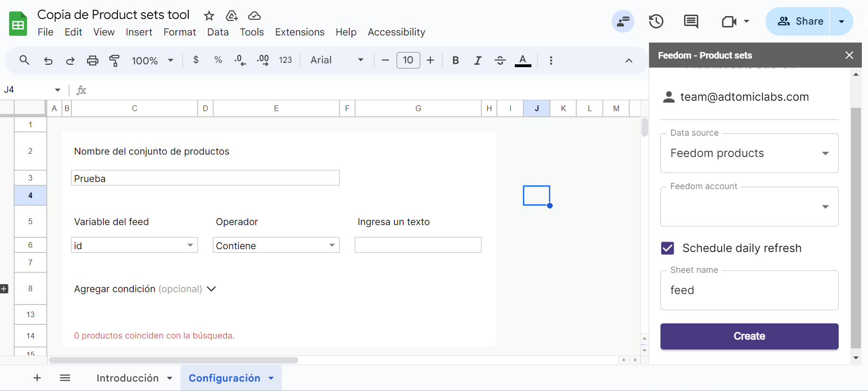Close the Feedom Product sets sidebar
The height and width of the screenshot is (391, 868).
pos(849,55)
